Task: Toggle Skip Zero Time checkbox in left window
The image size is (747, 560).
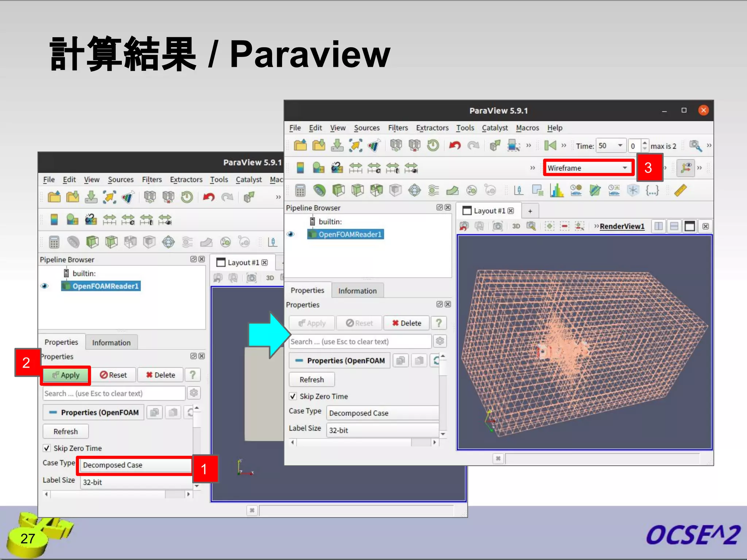Action: click(x=47, y=448)
